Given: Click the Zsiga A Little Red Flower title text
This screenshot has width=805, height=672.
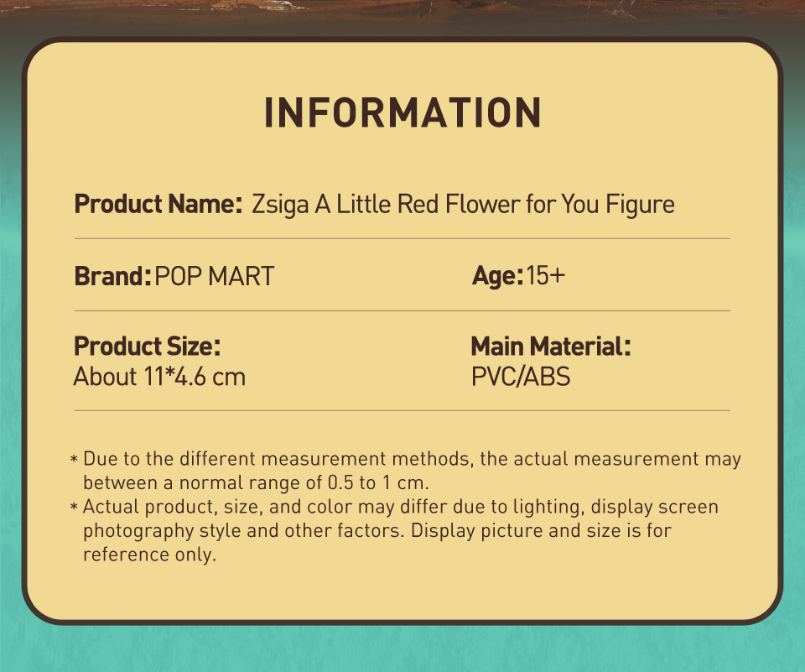Looking at the screenshot, I should pyautogui.click(x=463, y=204).
